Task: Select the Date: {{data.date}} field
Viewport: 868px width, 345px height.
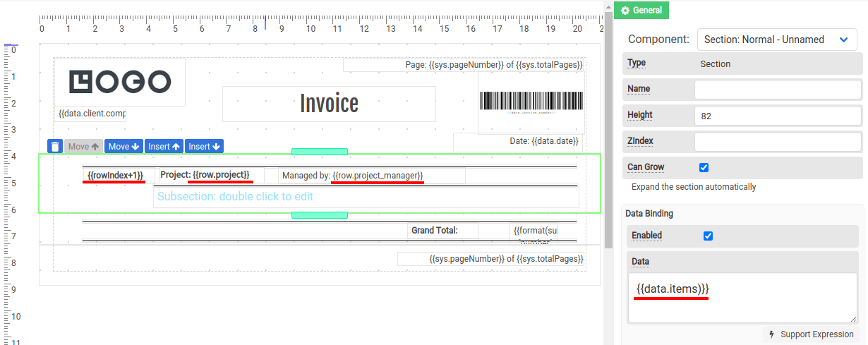Action: 518,142
